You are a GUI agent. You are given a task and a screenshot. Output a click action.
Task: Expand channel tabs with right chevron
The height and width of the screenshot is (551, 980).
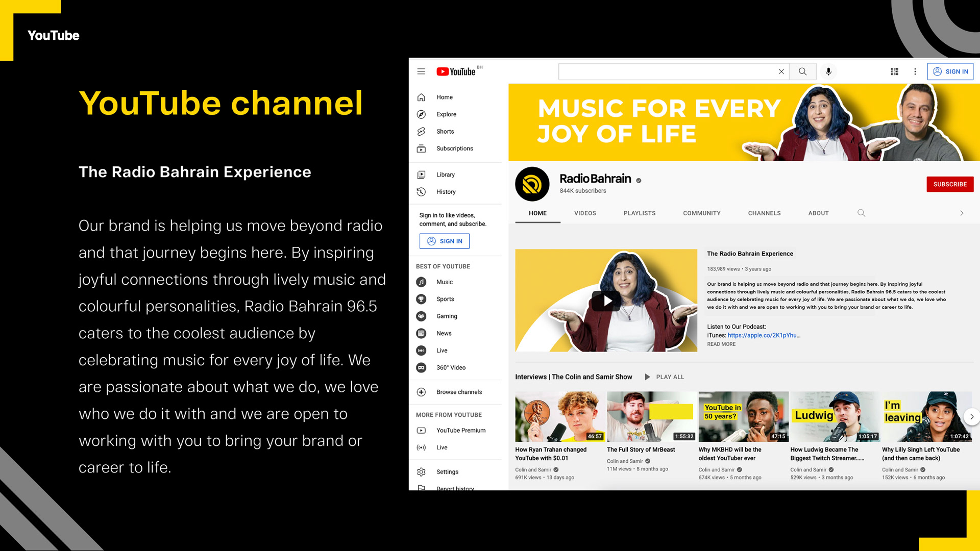pos(962,213)
